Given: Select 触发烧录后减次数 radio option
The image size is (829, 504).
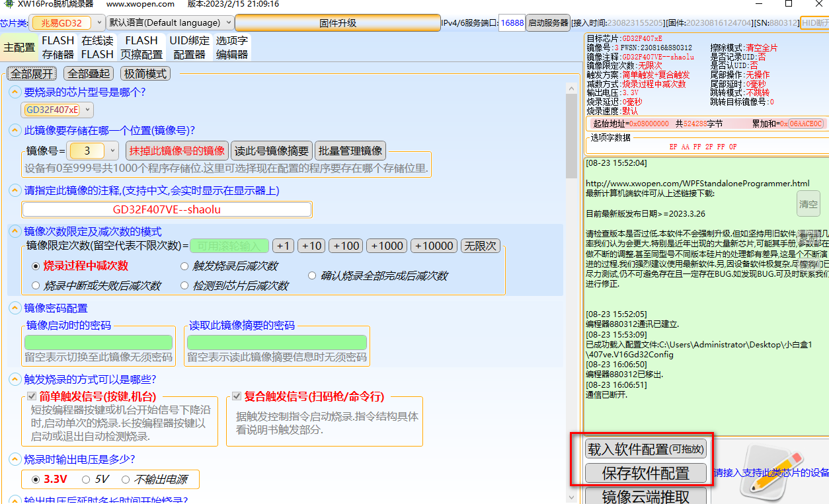Looking at the screenshot, I should click(229, 266).
